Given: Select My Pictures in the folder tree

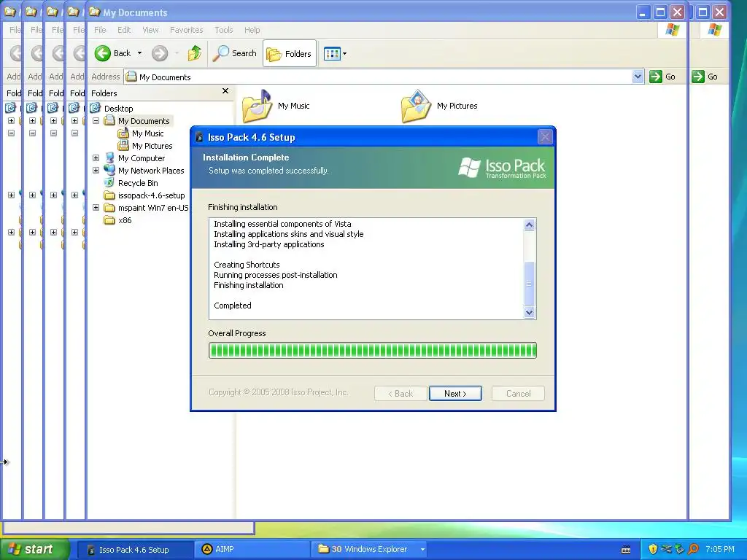Looking at the screenshot, I should tap(152, 146).
